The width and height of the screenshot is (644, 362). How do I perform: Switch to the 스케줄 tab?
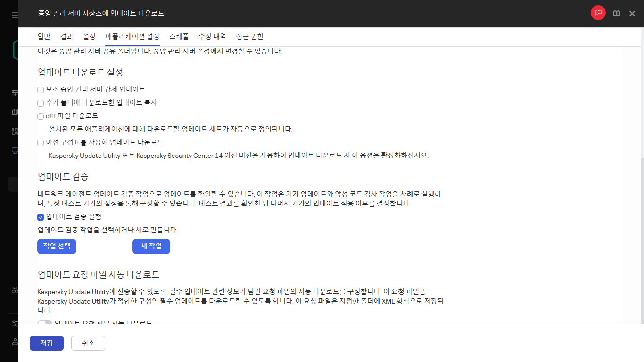click(179, 36)
